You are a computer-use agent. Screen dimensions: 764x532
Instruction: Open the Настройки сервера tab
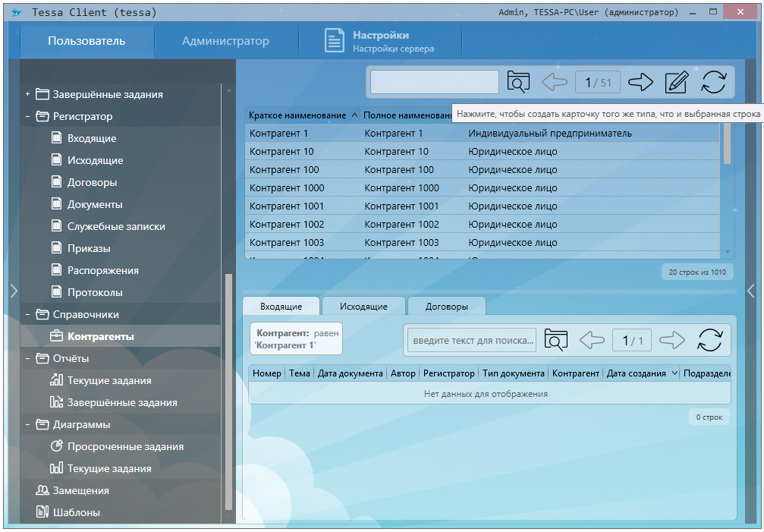(380, 41)
